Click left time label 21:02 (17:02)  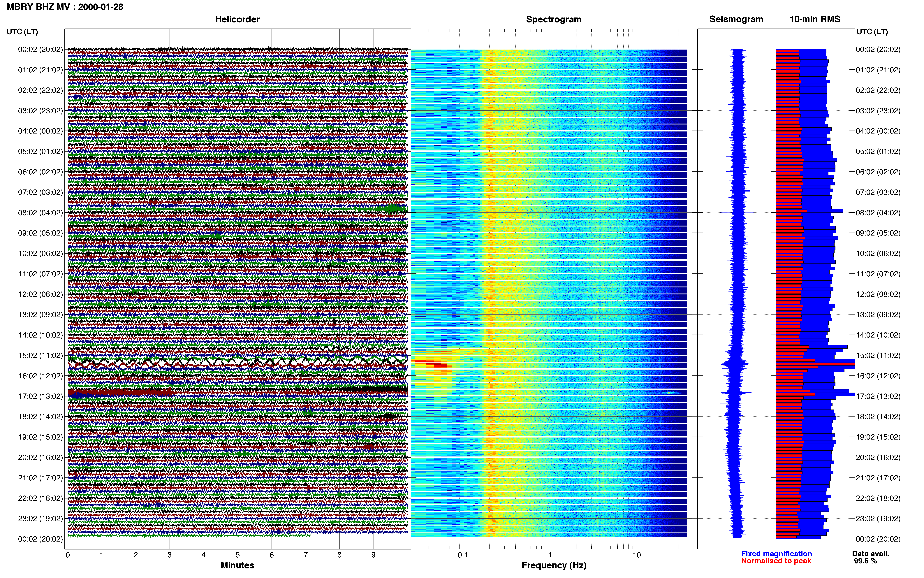tap(41, 478)
